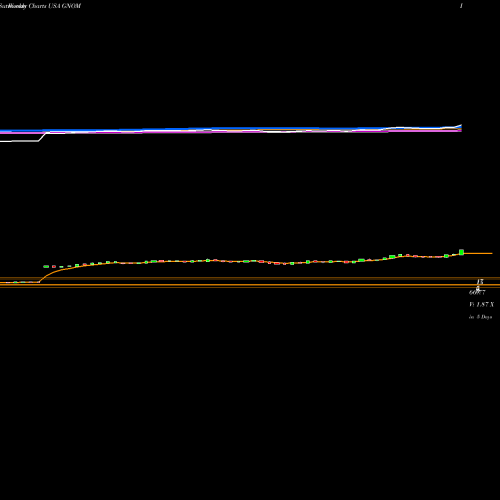
Task: Click the small number 1 at top right
Action: (x=461, y=6)
